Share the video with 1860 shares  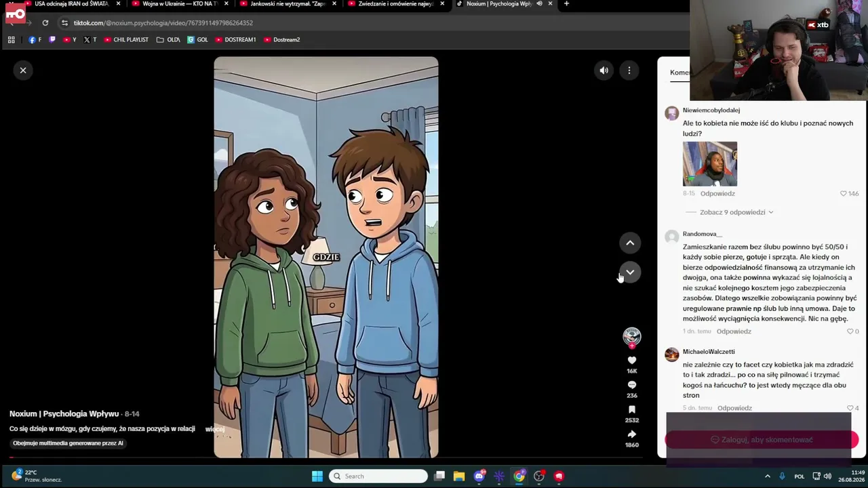632,434
